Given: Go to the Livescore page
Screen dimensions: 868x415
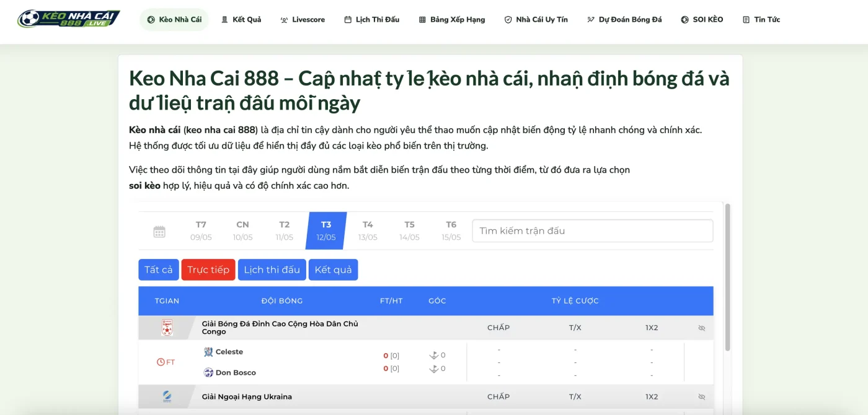Looking at the screenshot, I should point(303,20).
